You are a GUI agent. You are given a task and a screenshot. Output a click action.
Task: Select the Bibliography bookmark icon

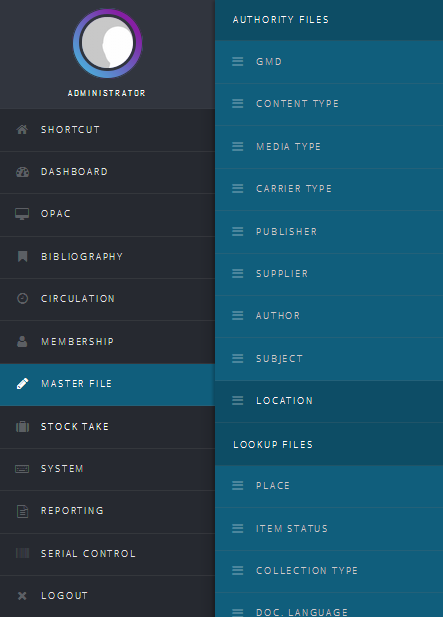point(22,257)
